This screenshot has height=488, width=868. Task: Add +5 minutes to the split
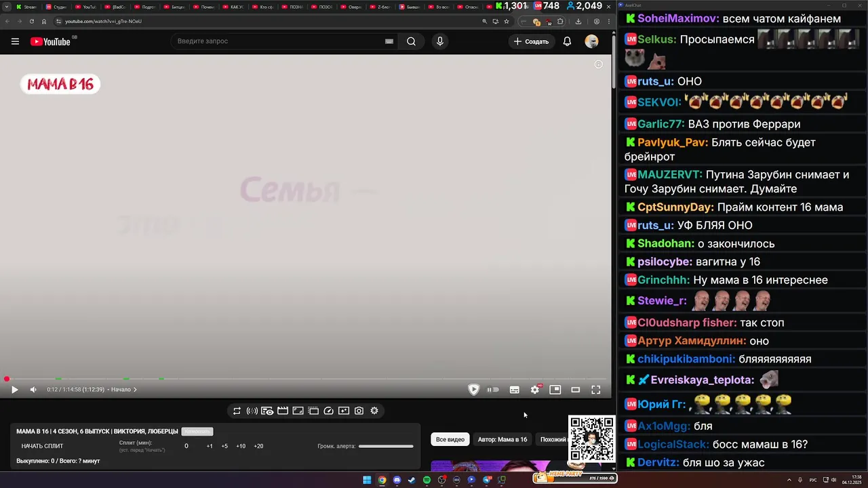[224, 446]
